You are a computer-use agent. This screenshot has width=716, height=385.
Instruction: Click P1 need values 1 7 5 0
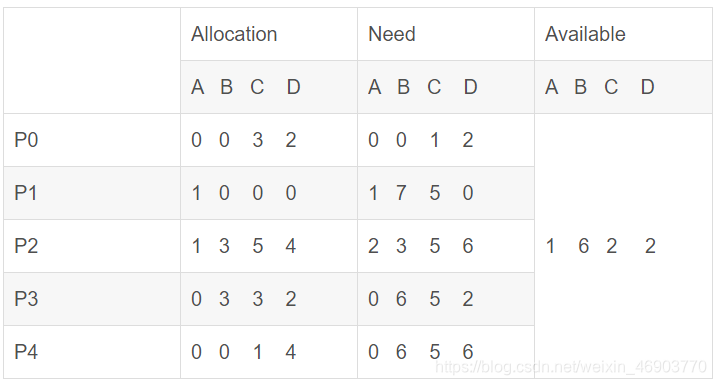pos(421,193)
